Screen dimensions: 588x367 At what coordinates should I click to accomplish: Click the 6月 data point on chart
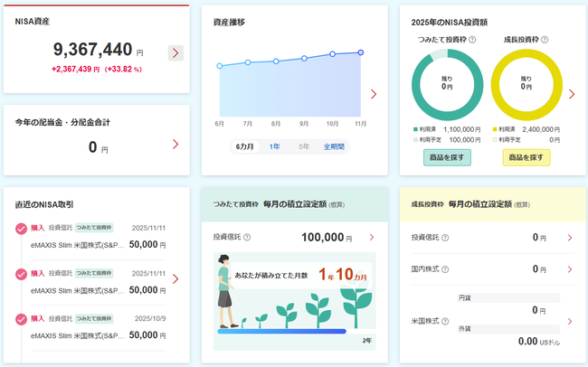220,66
